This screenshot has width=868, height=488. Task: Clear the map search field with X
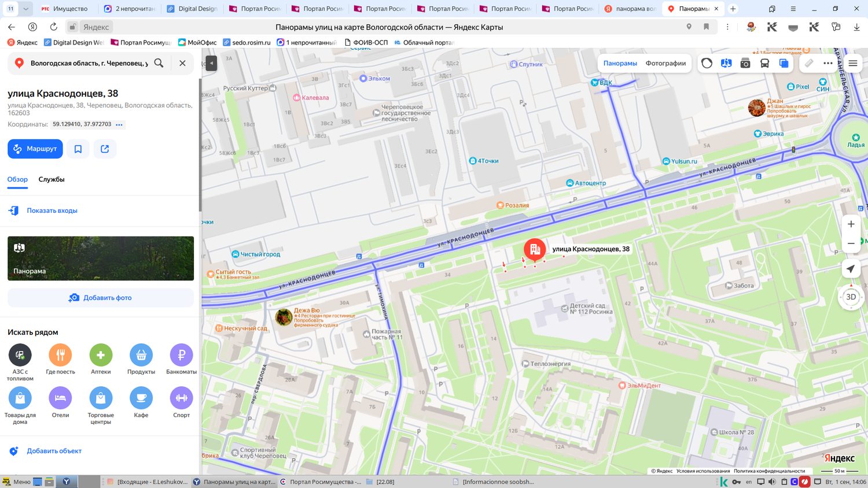[x=182, y=63]
